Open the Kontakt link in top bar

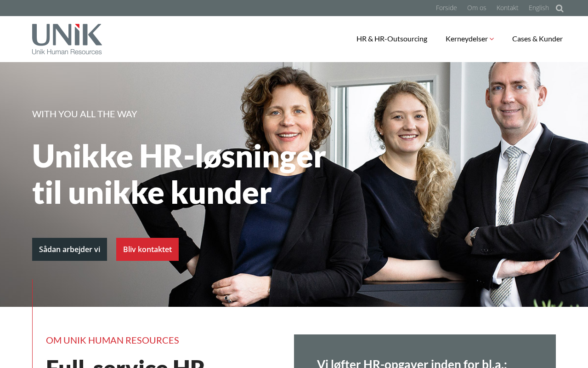click(x=508, y=8)
